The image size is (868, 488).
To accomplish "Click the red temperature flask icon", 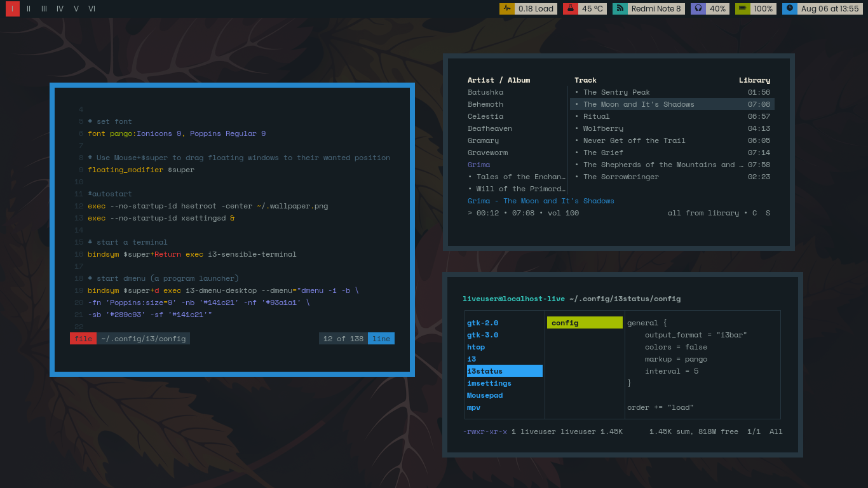I will point(570,9).
